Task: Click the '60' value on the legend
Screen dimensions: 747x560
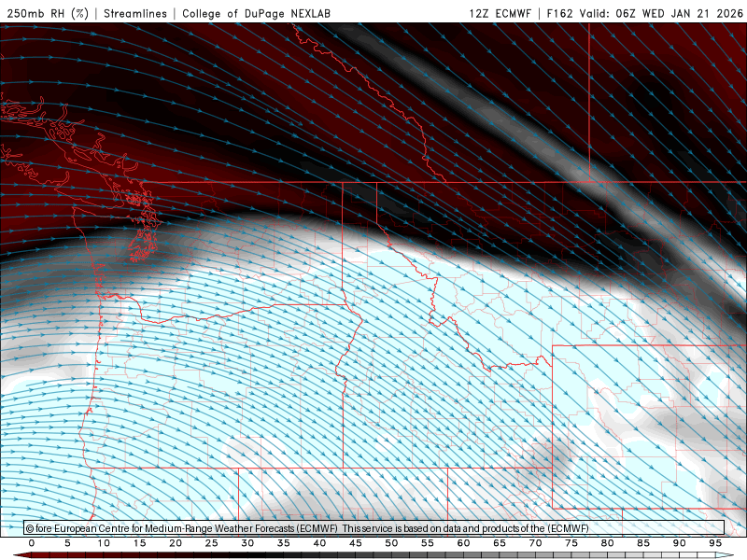Action: (x=463, y=543)
